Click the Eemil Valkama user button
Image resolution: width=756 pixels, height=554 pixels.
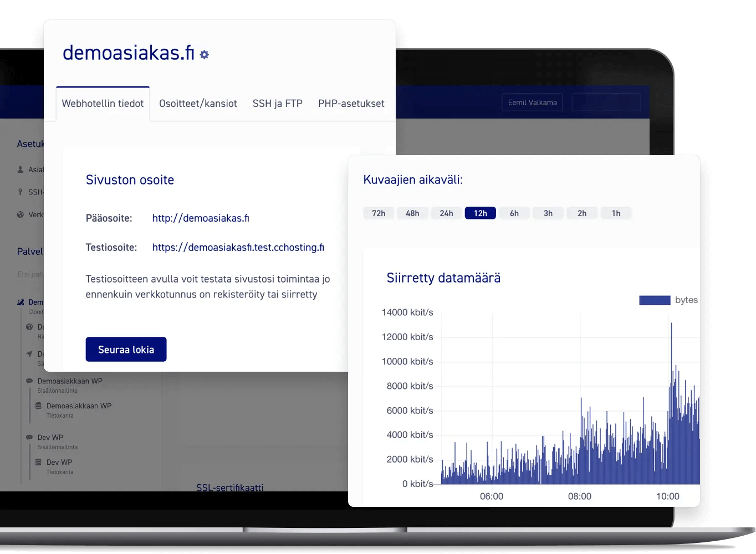pyautogui.click(x=532, y=102)
